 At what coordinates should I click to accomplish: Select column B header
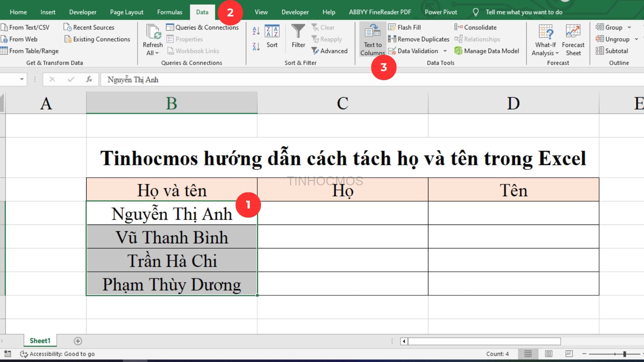click(172, 103)
